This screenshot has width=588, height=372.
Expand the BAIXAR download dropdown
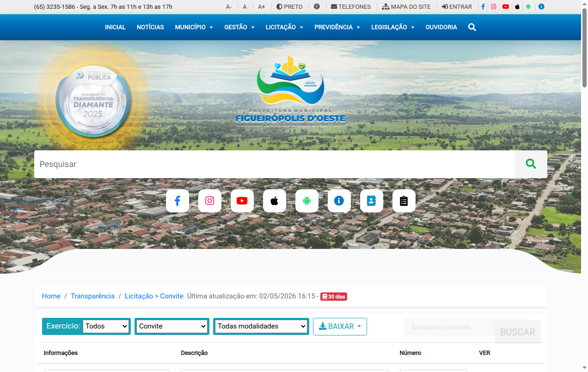tap(340, 327)
